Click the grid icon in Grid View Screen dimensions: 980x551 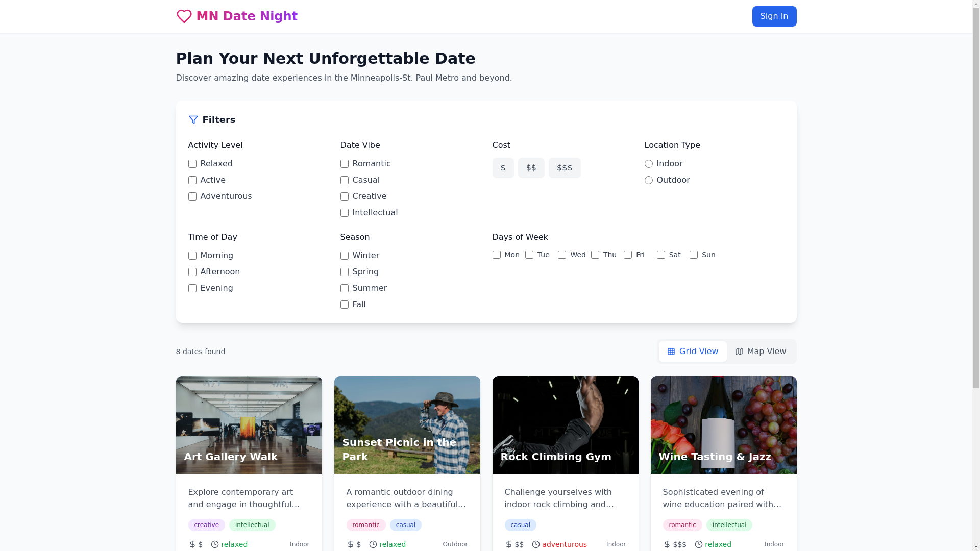671,352
